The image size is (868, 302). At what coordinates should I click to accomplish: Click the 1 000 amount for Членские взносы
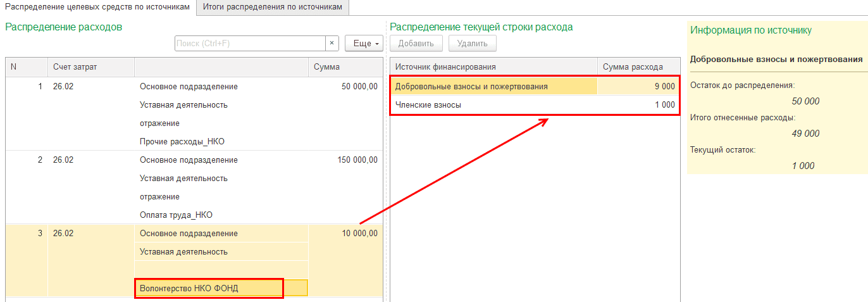click(x=639, y=105)
